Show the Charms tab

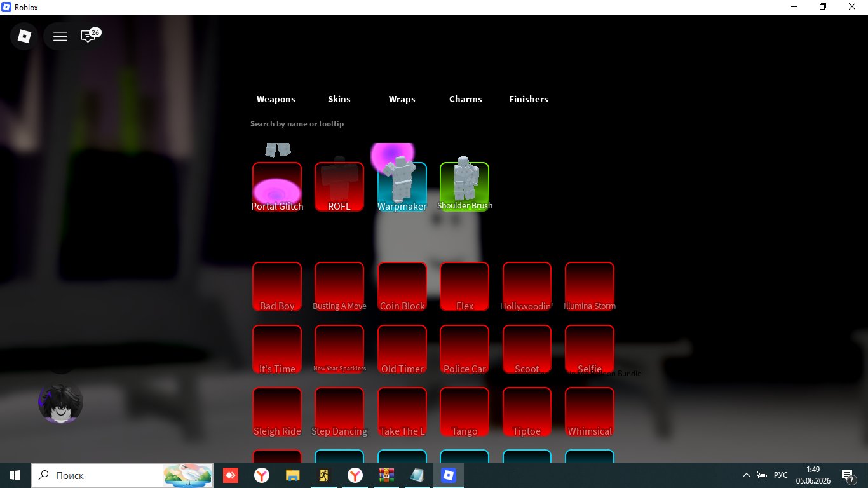tap(466, 99)
